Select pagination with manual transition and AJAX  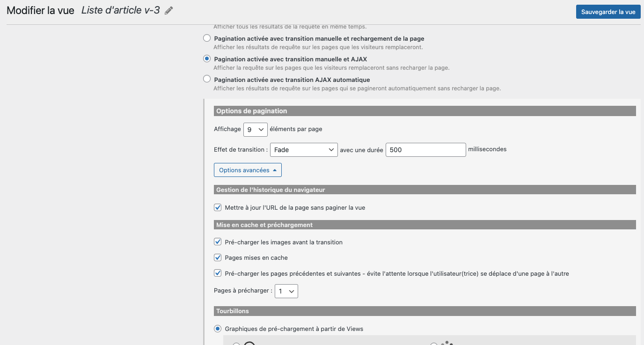(207, 59)
